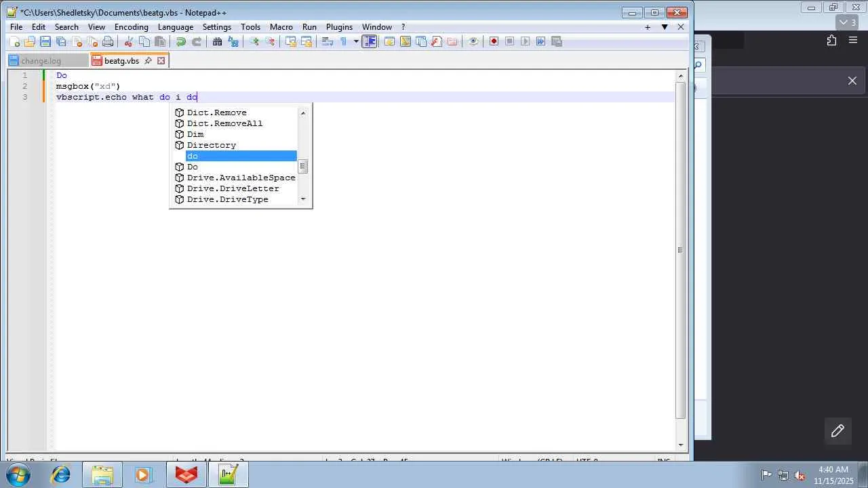Click the Playback macro button
The height and width of the screenshot is (488, 868).
pos(525,41)
